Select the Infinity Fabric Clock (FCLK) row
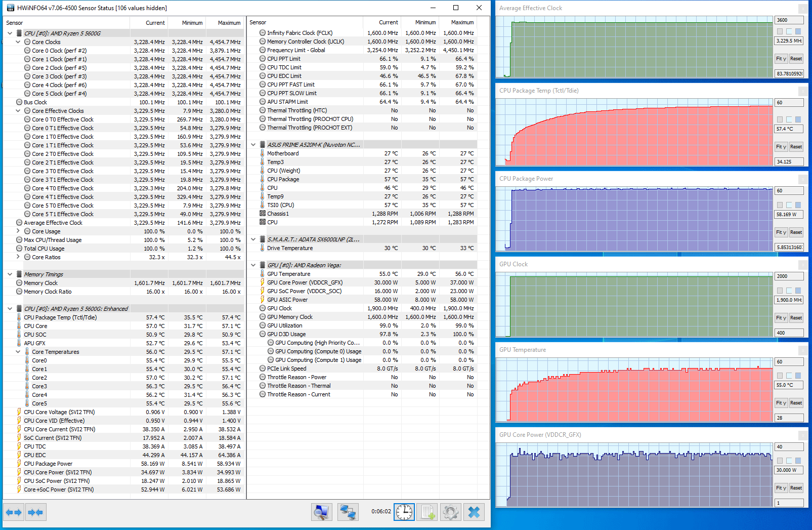Screen dimensions: 812x530 click(x=362, y=33)
